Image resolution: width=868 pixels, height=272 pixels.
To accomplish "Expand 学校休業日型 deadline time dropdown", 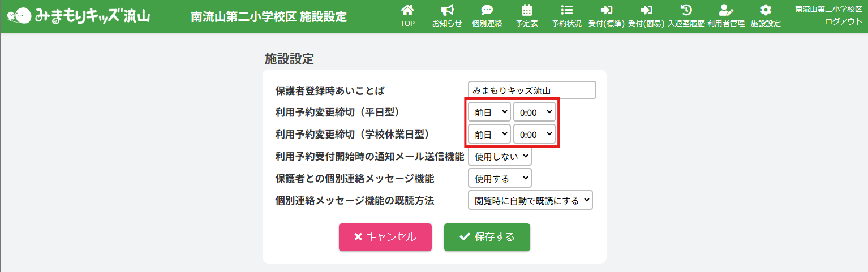I will pyautogui.click(x=534, y=135).
